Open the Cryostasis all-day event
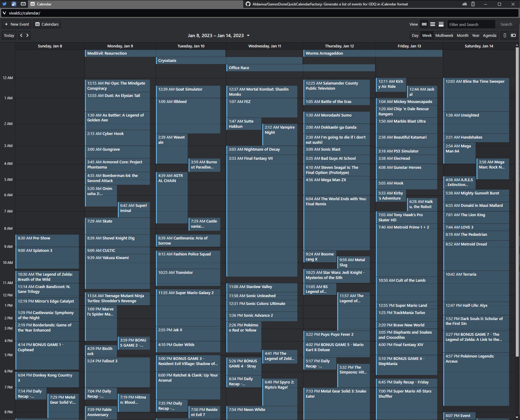The image size is (520, 420). coord(229,60)
